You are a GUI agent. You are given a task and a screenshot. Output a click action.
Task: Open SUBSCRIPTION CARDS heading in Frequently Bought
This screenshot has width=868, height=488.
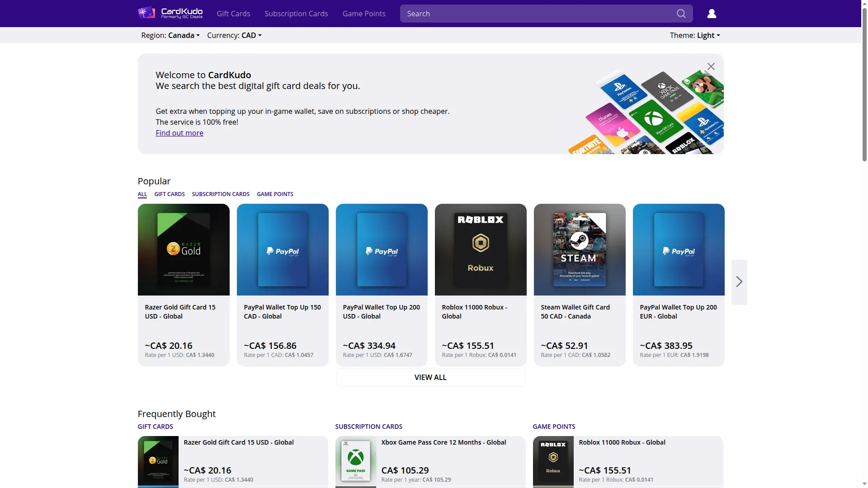click(369, 427)
